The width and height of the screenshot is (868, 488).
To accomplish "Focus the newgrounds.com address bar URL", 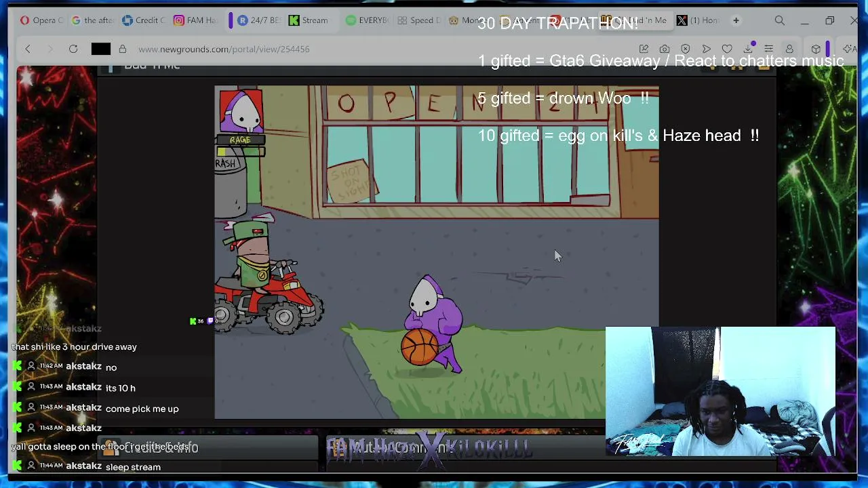I will tap(224, 49).
